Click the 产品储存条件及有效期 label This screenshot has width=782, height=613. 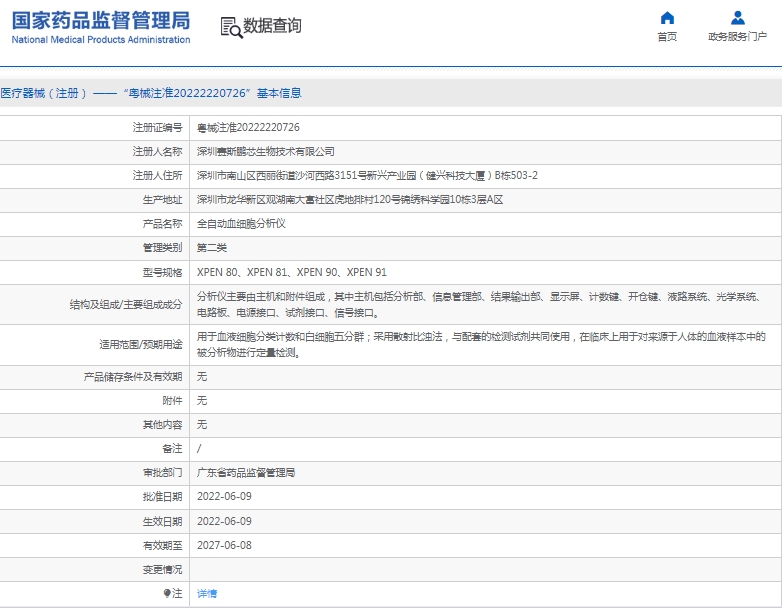133,377
